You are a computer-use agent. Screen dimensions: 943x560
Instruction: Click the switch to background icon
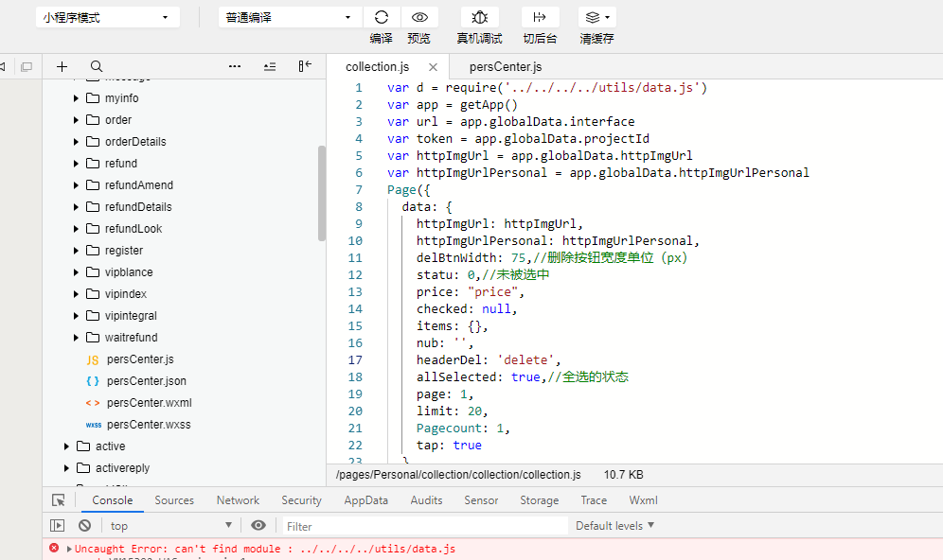coord(540,17)
